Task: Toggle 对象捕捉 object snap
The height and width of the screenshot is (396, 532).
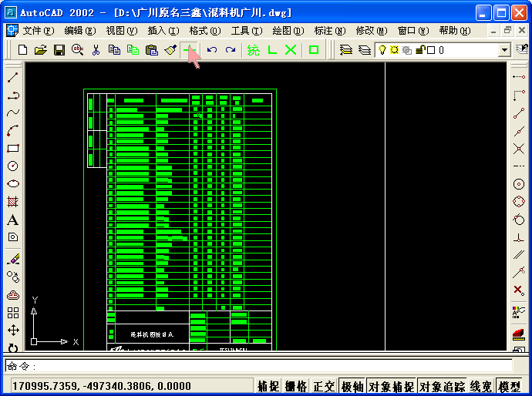Action: [x=391, y=386]
